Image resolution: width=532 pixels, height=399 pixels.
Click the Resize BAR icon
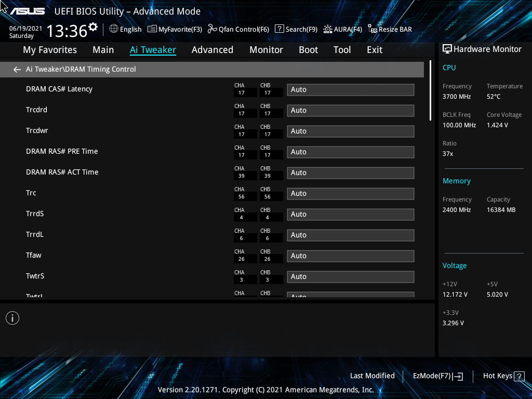[372, 30]
